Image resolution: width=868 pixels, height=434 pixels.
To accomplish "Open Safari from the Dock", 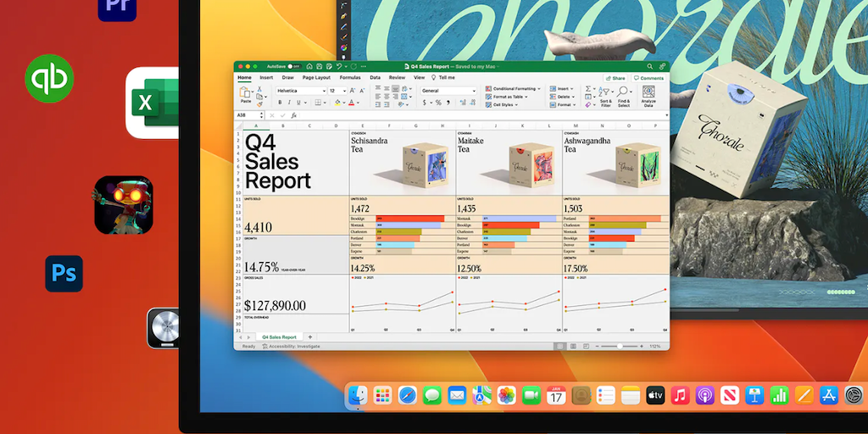I will (x=408, y=395).
